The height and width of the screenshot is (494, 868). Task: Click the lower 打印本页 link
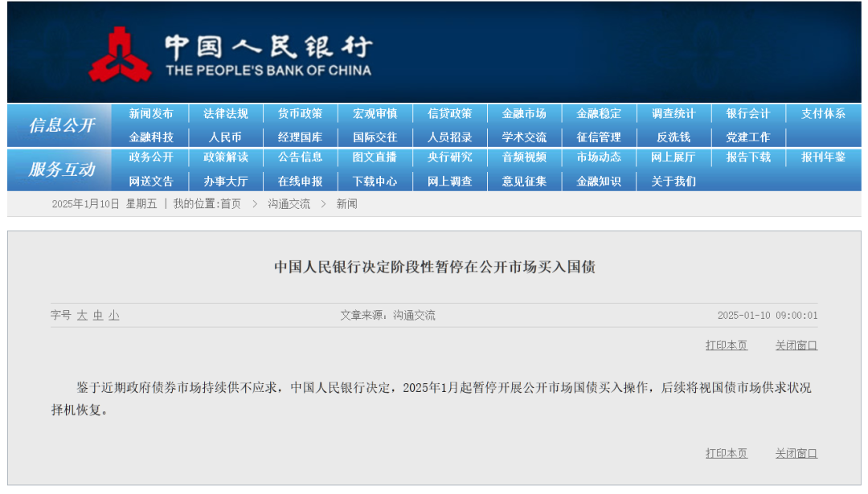tap(727, 453)
